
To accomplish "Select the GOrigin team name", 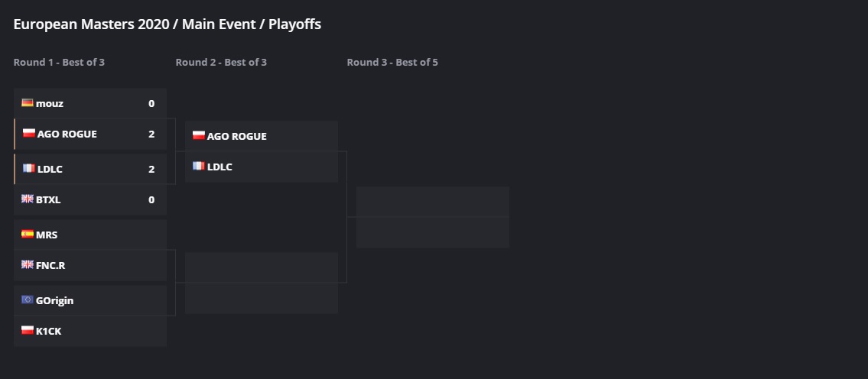I will point(55,301).
